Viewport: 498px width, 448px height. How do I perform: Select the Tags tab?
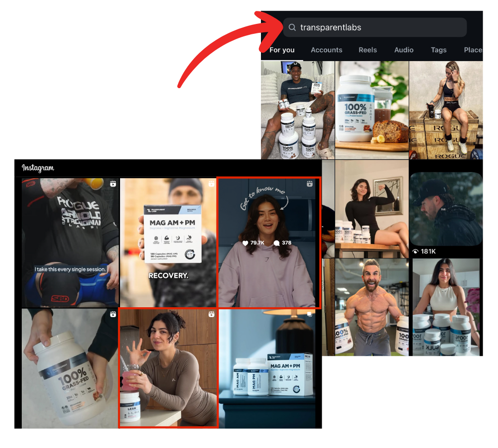(439, 50)
